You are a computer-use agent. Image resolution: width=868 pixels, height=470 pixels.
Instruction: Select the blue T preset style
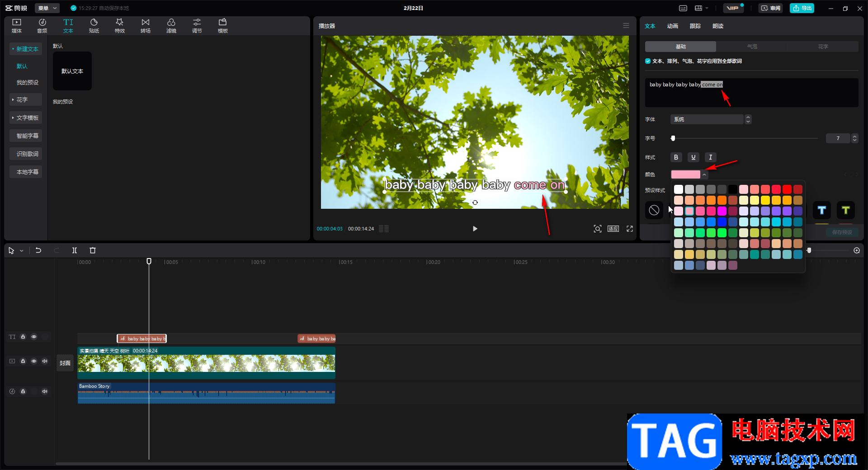[x=822, y=210]
